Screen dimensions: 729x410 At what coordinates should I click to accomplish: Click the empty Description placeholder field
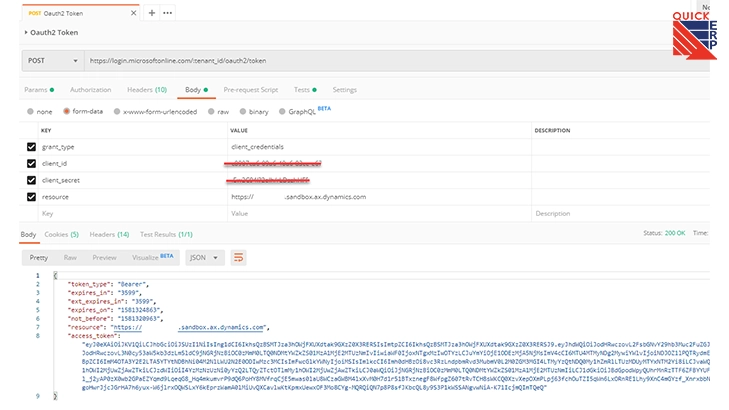coord(621,214)
